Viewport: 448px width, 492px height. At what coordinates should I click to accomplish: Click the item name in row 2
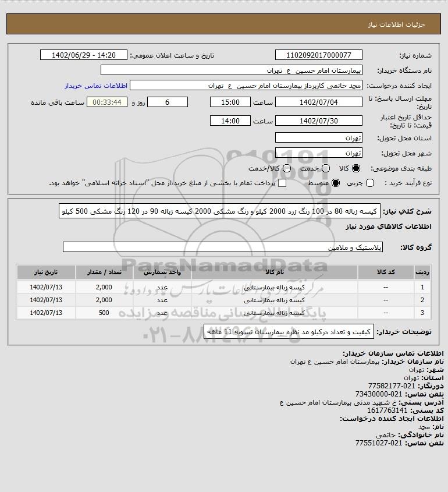point(274,300)
